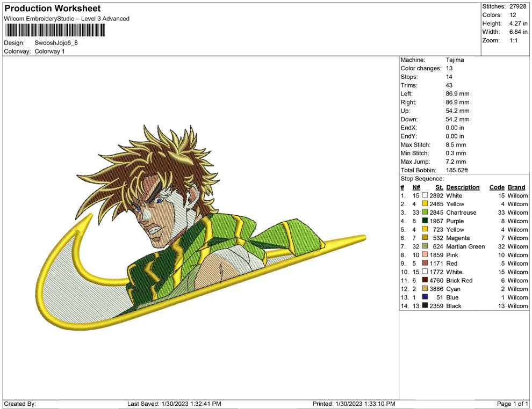Viewport: 532px width, 409px height.
Task: Click the 'Martian Green' description text
Action: click(465, 246)
